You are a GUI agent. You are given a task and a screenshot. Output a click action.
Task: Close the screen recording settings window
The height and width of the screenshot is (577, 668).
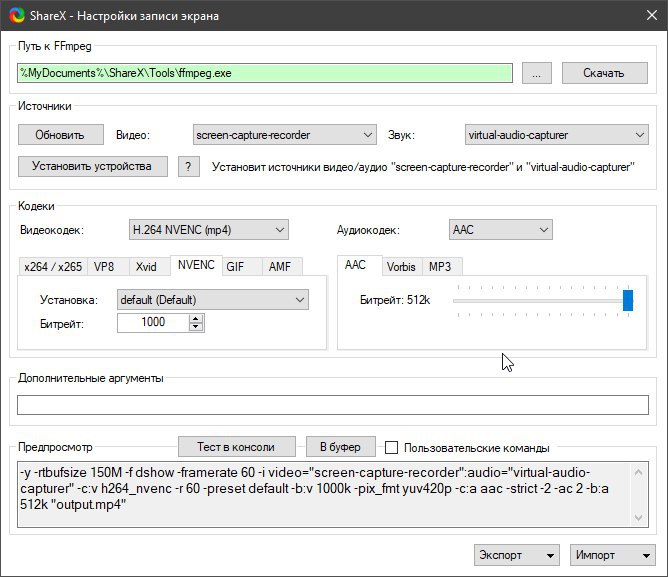(651, 15)
